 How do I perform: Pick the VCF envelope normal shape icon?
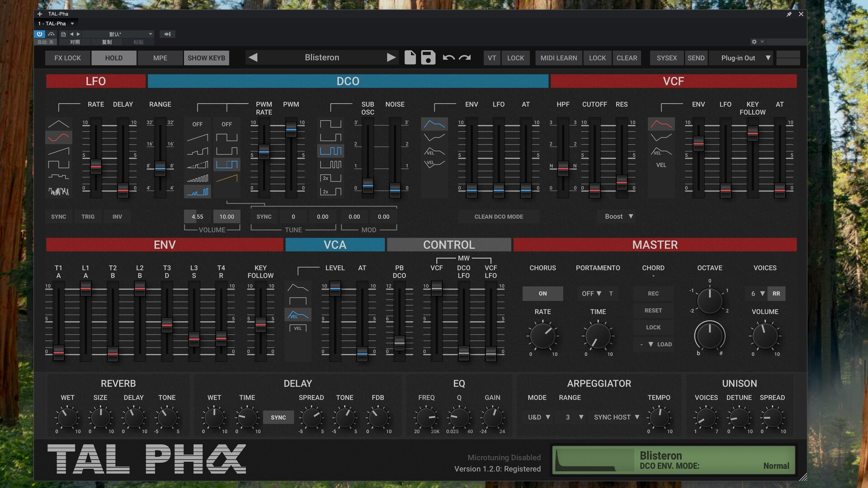tap(661, 124)
